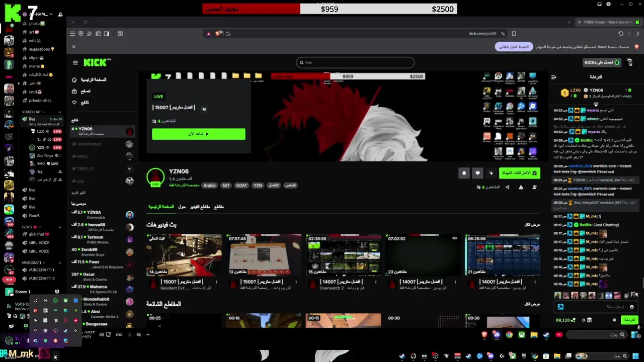This screenshot has width=644, height=362.
Task: Open the emoji picker in chat input
Action: (x=631, y=307)
